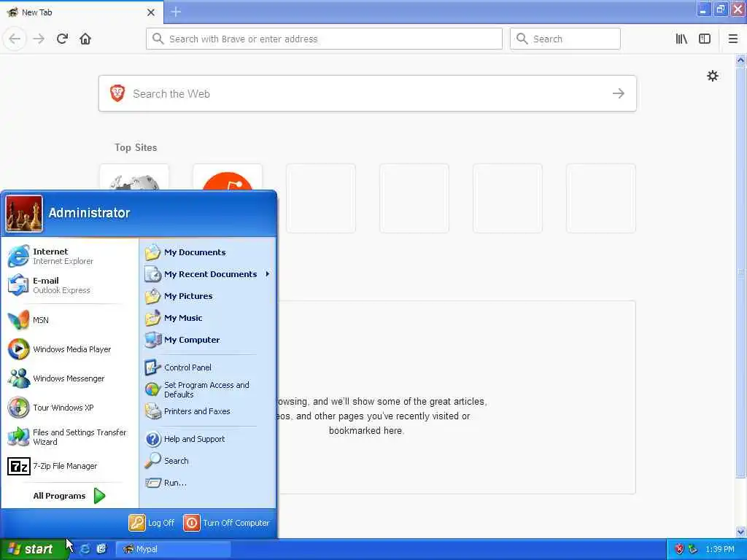Open new tab page settings gear
The height and width of the screenshot is (560, 747).
712,76
